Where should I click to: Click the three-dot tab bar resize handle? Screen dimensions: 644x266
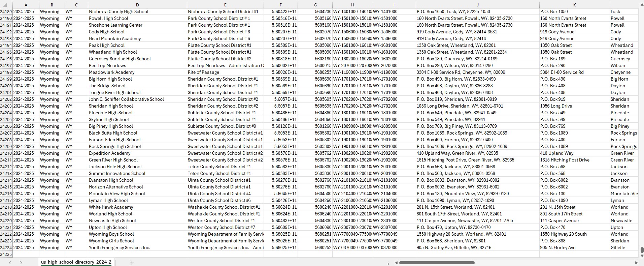pos(388,263)
